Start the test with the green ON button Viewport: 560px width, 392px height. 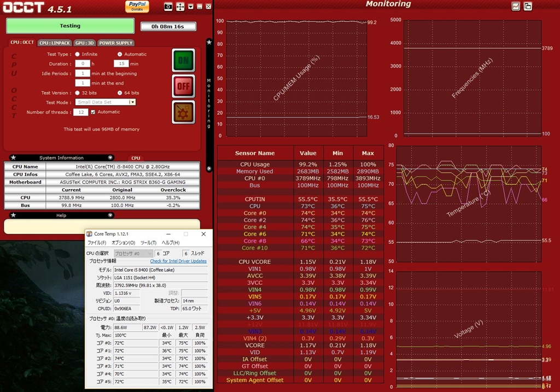[184, 60]
